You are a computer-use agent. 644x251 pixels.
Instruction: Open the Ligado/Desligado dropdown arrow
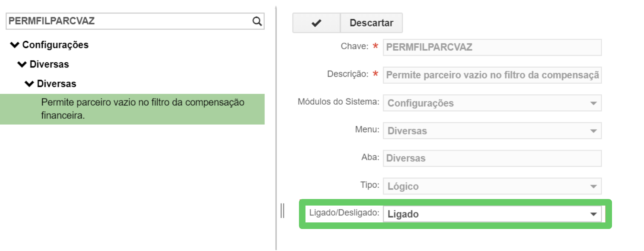pos(593,214)
